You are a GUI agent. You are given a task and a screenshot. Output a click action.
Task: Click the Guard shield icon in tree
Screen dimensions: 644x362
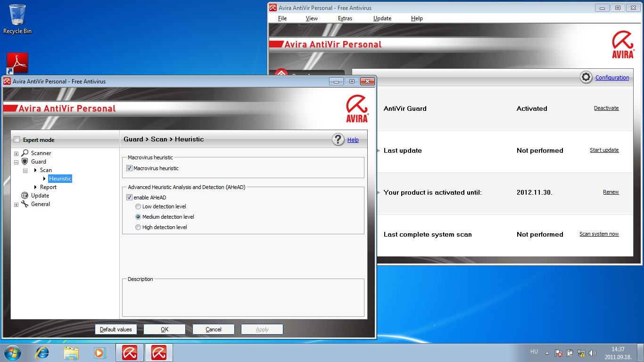pos(25,161)
